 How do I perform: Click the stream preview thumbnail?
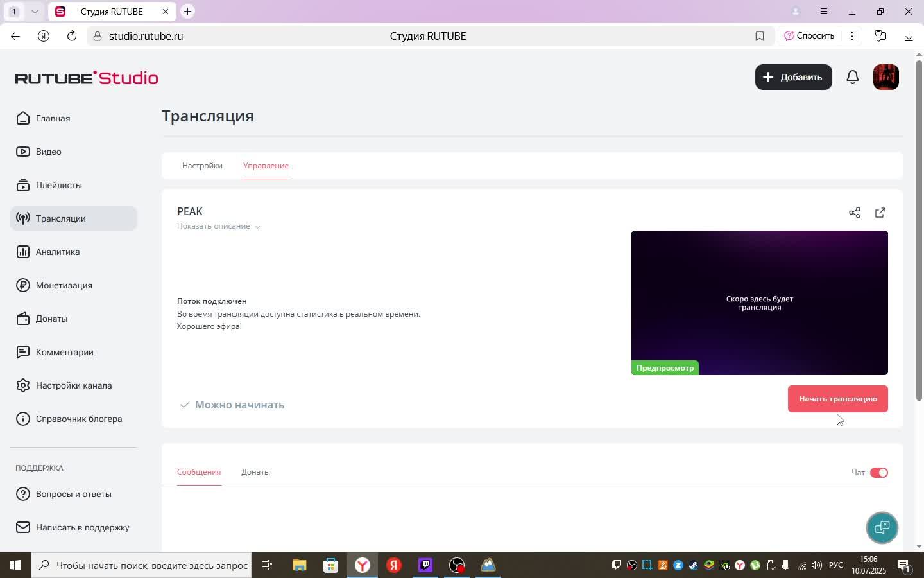pyautogui.click(x=760, y=302)
